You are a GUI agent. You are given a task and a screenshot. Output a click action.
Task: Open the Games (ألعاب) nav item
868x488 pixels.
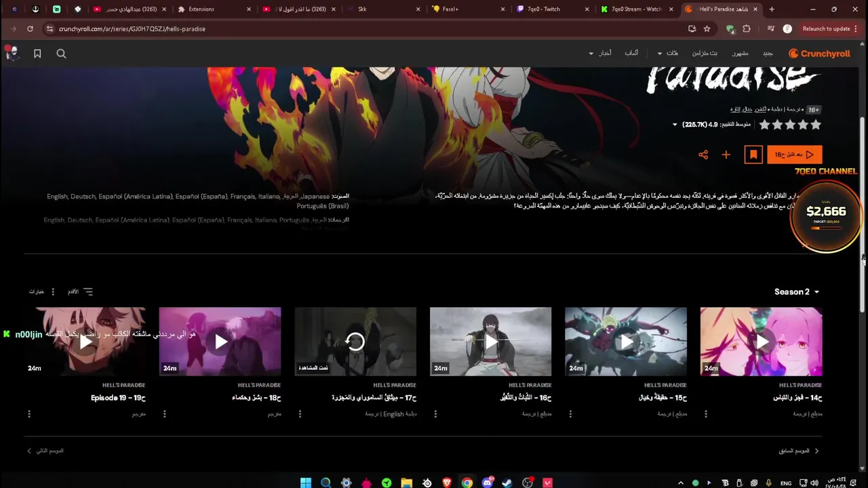(x=631, y=54)
